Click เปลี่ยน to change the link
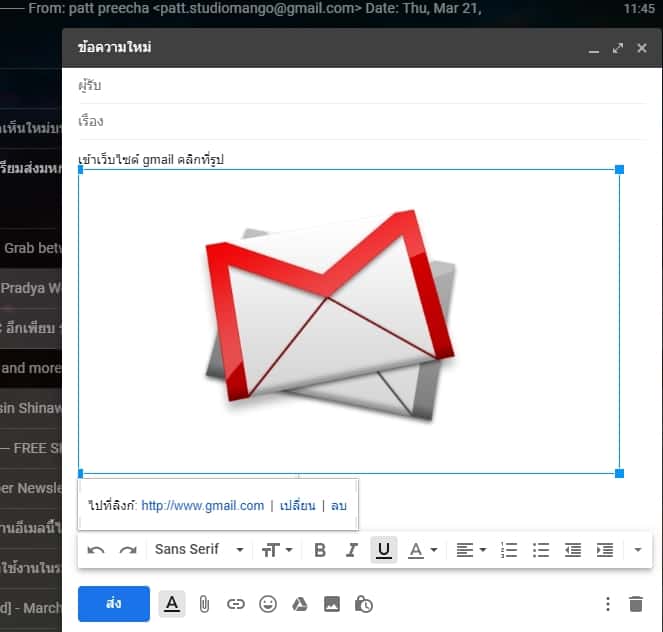Screen dimensions: 663x632 pos(298,505)
